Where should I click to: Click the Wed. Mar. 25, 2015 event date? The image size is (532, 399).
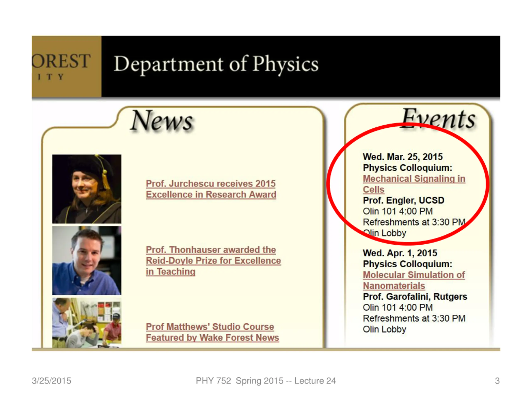(403, 157)
